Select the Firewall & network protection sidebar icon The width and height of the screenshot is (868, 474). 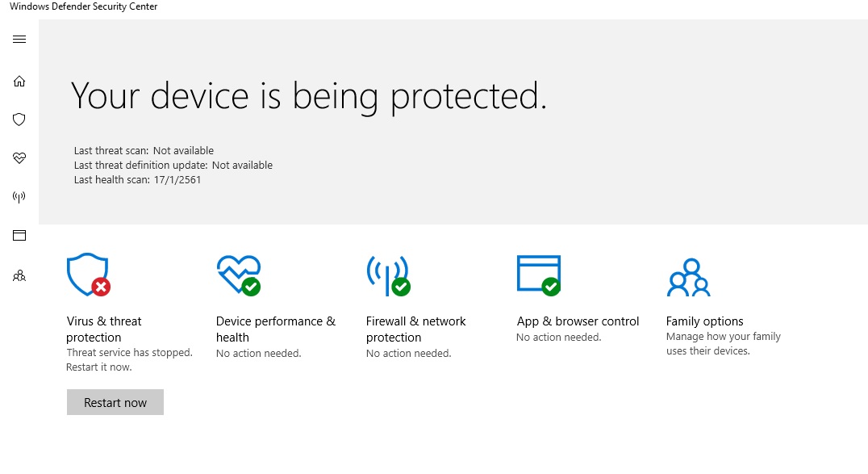tap(19, 196)
